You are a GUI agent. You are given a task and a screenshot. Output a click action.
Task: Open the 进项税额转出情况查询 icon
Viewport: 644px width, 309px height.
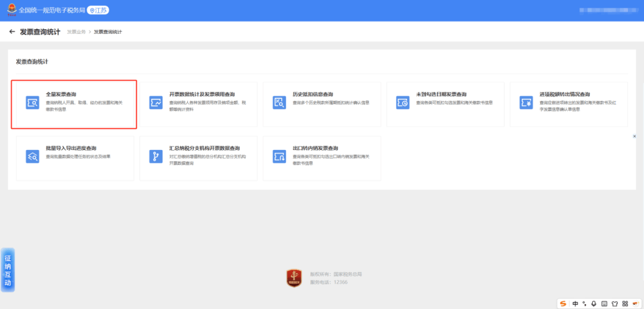[526, 102]
